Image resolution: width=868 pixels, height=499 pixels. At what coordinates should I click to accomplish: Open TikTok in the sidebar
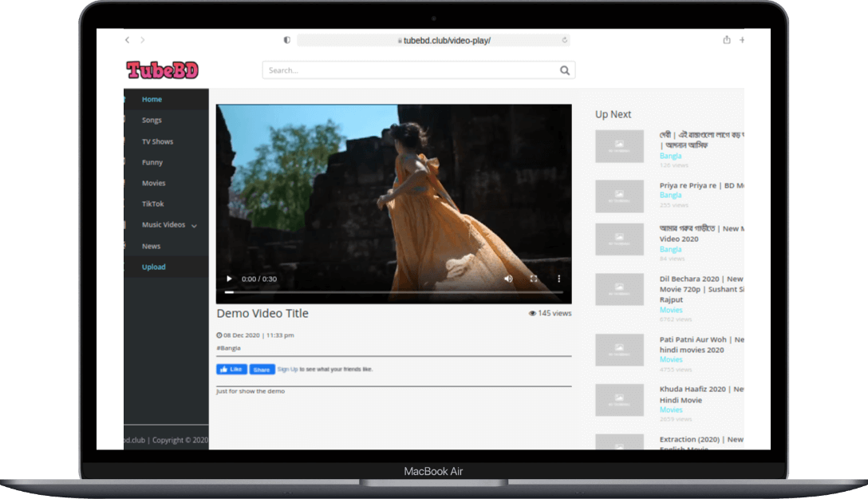(x=153, y=204)
